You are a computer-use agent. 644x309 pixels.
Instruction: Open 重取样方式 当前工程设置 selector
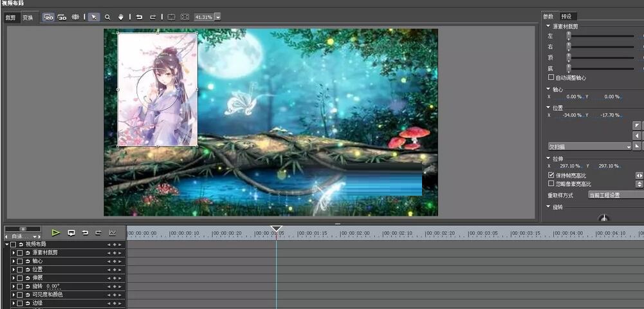pos(615,195)
